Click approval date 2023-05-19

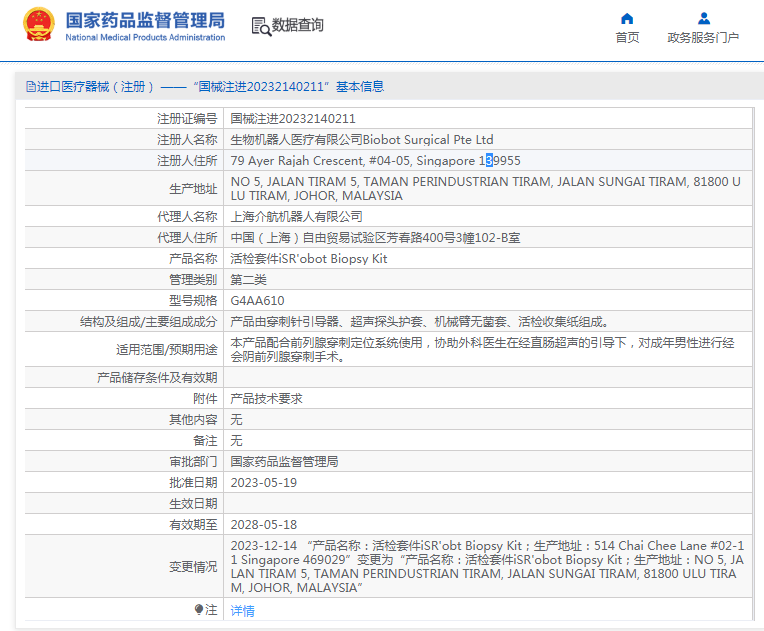pyautogui.click(x=264, y=482)
